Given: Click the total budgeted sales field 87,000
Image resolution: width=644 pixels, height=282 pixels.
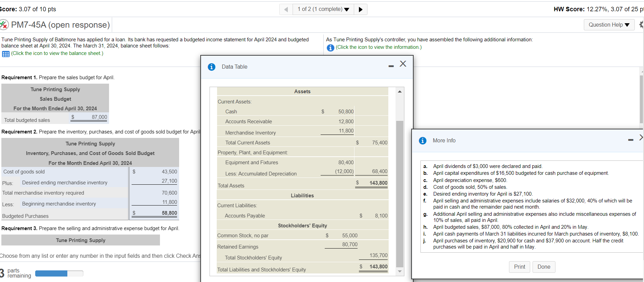Looking at the screenshot, I should click(89, 117).
